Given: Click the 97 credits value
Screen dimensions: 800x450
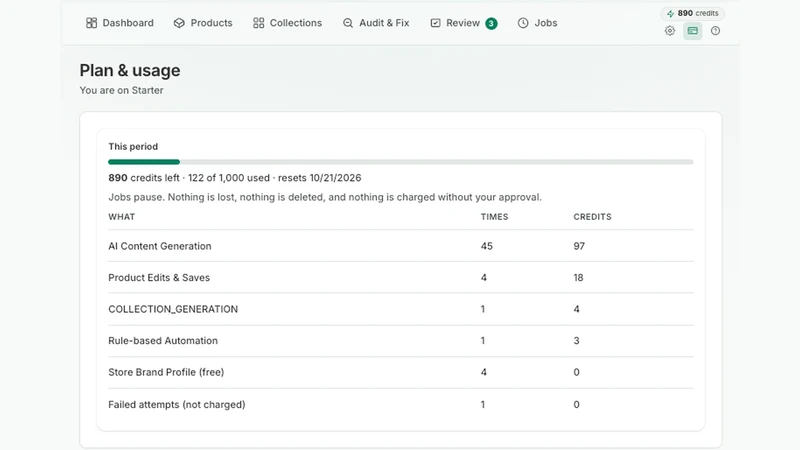Looking at the screenshot, I should point(579,246).
